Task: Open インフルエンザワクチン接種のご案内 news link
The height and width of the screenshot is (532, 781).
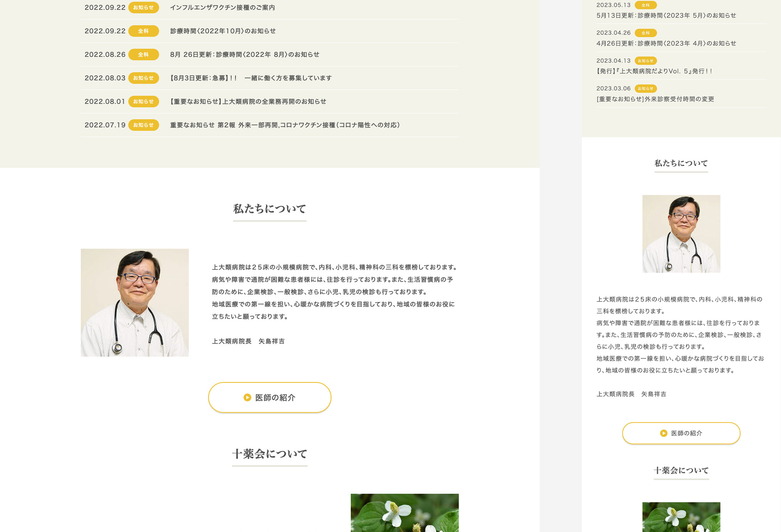Action: 222,7
